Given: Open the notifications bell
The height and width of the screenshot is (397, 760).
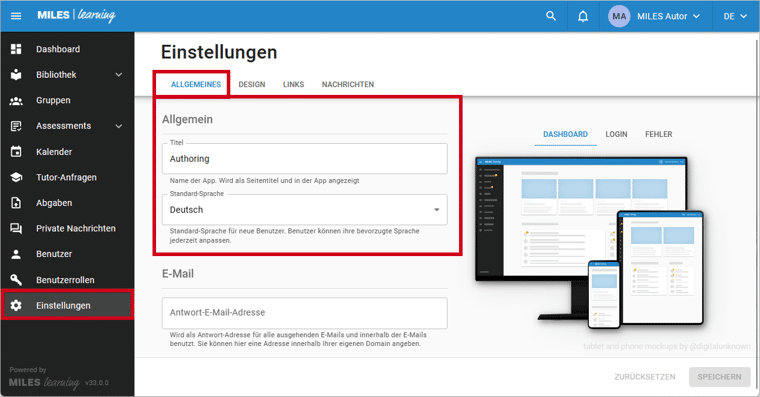Looking at the screenshot, I should point(583,16).
